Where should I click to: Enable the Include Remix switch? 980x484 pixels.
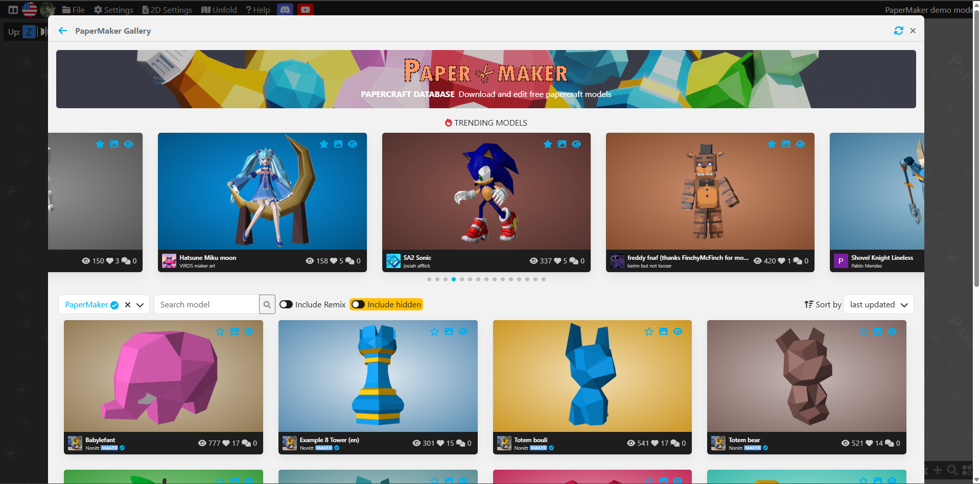tap(286, 305)
